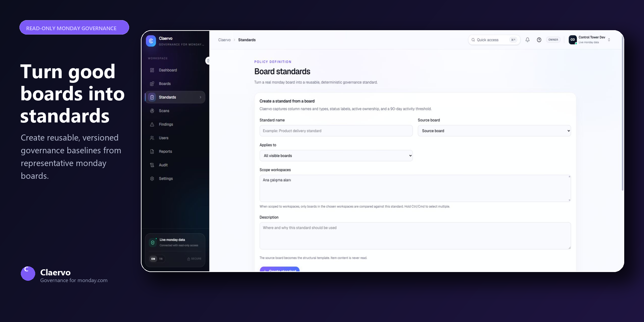Switch language to TR
This screenshot has height=322, width=644.
(161, 259)
